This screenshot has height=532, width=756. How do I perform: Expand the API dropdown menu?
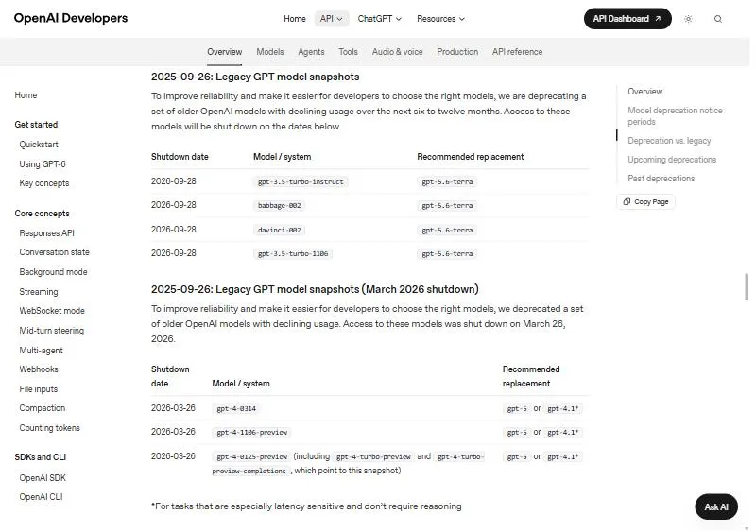pyautogui.click(x=332, y=19)
